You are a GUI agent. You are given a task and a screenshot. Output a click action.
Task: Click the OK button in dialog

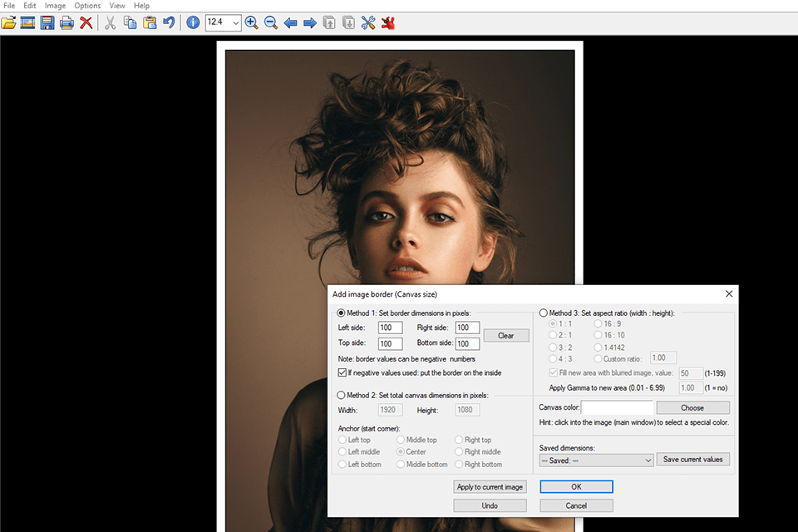pyautogui.click(x=576, y=486)
